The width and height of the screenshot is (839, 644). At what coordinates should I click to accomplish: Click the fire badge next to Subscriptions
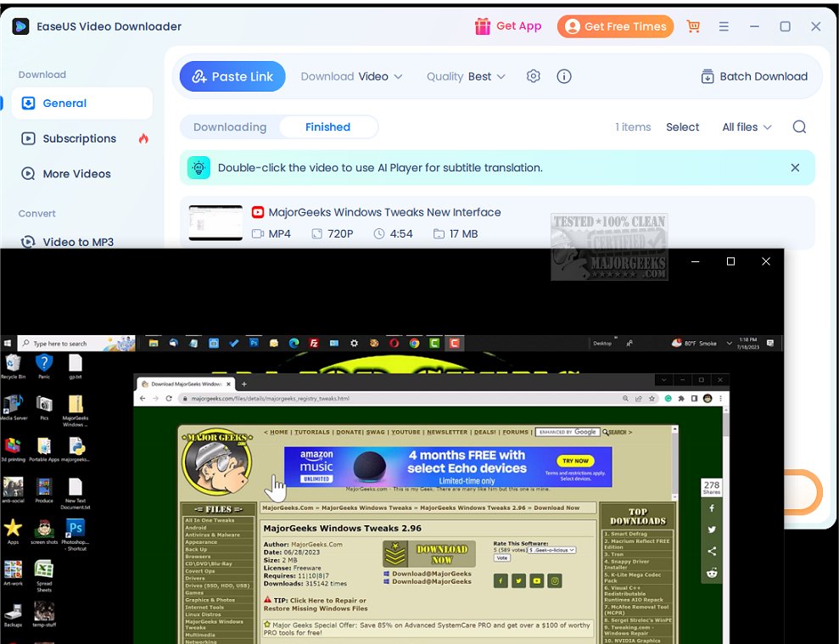[143, 138]
